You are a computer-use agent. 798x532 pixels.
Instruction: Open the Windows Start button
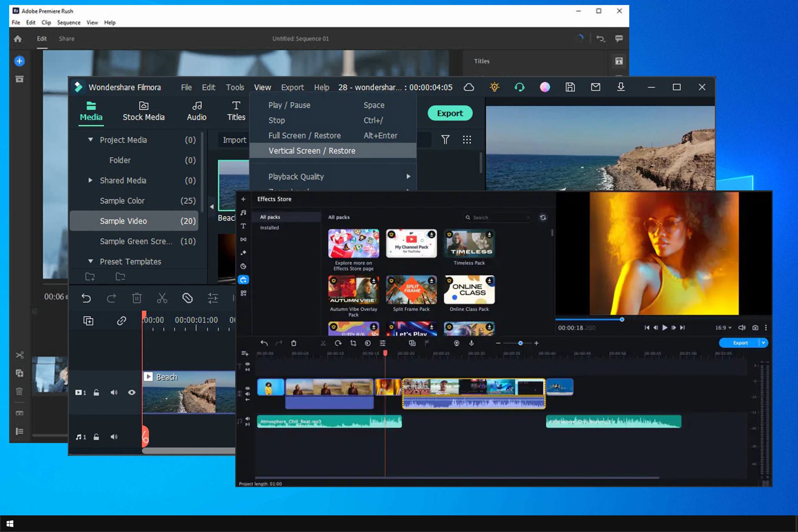click(10, 524)
